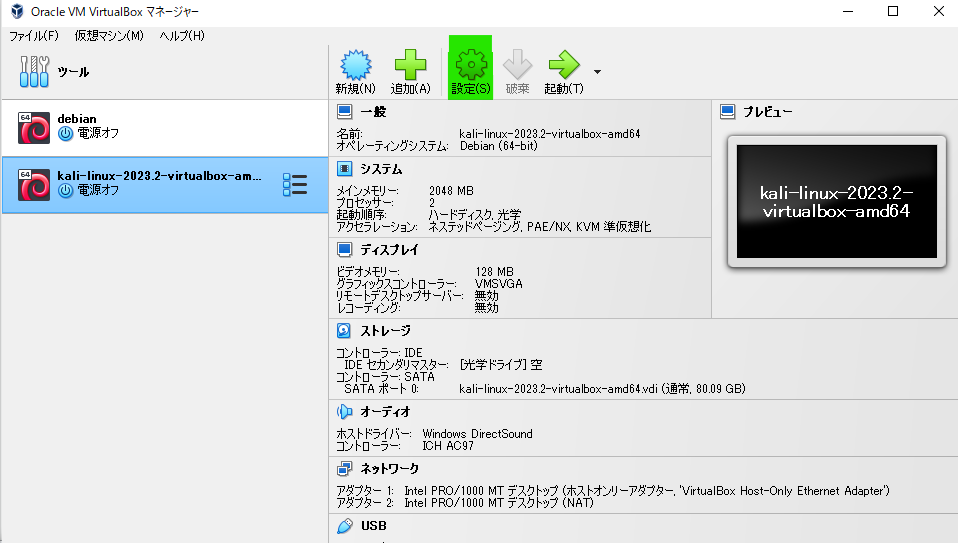Open the 仮想マシン(M) menu

click(109, 35)
